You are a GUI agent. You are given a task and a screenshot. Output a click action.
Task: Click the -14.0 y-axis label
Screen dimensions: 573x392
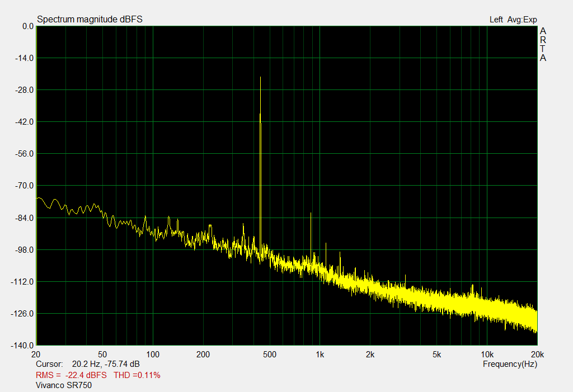[x=24, y=58]
